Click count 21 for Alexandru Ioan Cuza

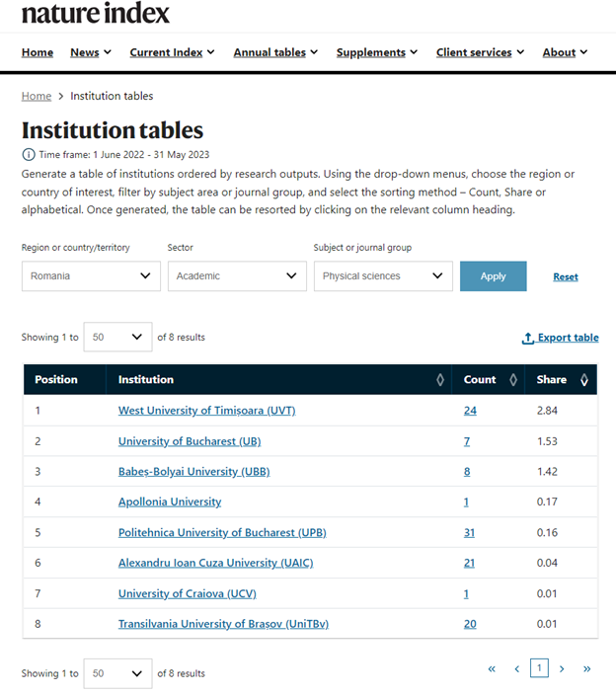[x=469, y=563]
